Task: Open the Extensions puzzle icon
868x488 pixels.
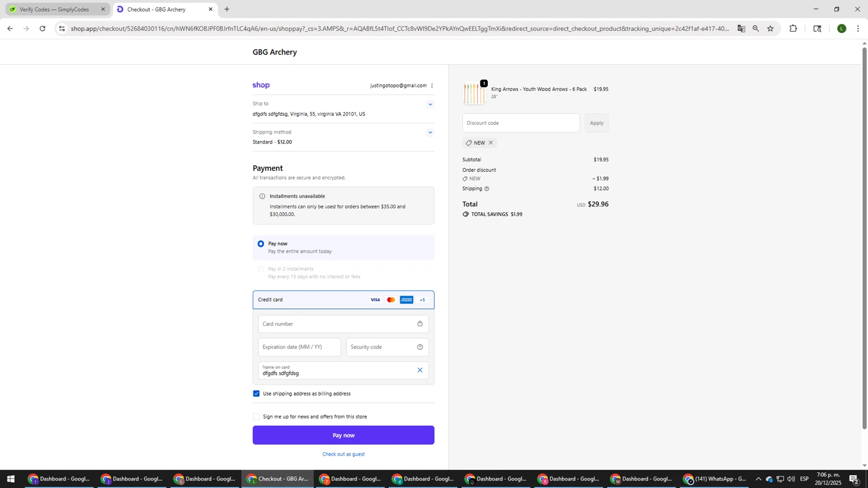Action: click(793, 28)
